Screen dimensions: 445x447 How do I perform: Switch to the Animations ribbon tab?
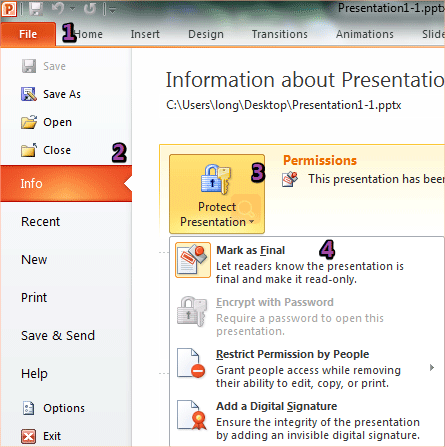click(365, 34)
